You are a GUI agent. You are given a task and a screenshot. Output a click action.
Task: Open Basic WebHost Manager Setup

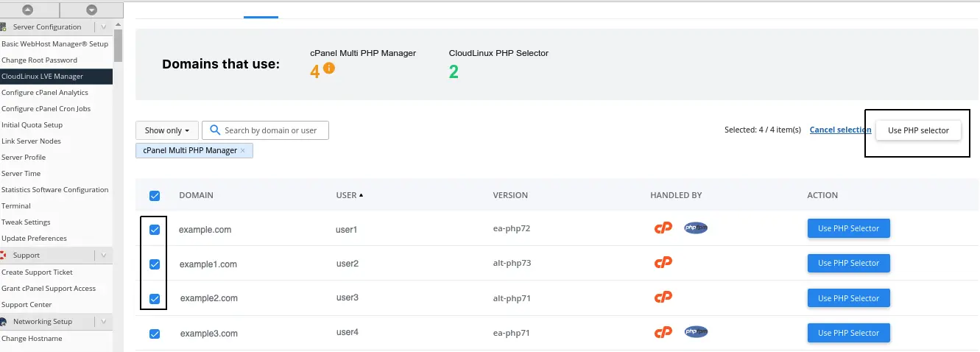tap(56, 44)
